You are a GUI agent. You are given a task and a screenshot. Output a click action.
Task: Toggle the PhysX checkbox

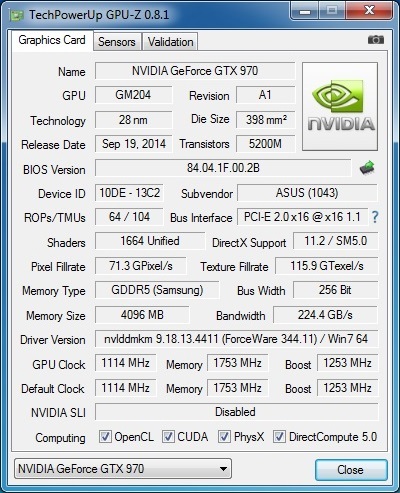pyautogui.click(x=224, y=437)
